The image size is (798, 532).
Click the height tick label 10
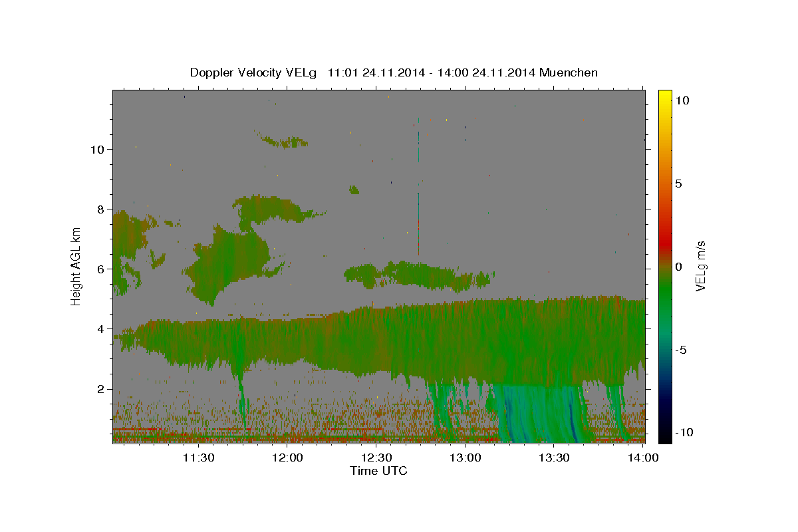(97, 149)
